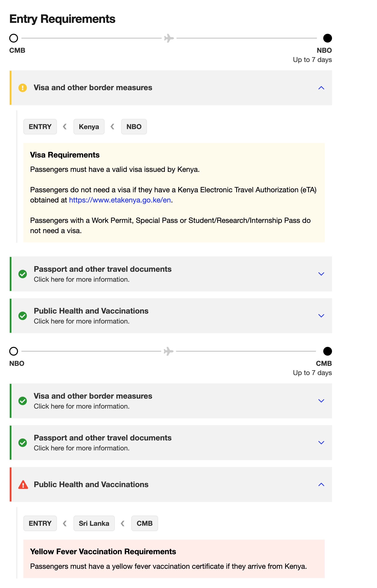Collapse the outbound Visa and border measures section
Screen dimensions: 377x588
click(321, 88)
